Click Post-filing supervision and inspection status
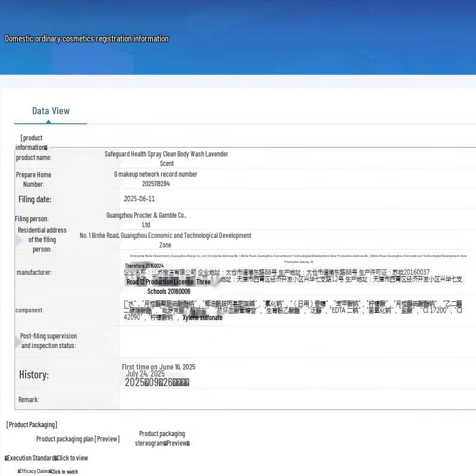This screenshot has width=476, height=476. pos(48,341)
